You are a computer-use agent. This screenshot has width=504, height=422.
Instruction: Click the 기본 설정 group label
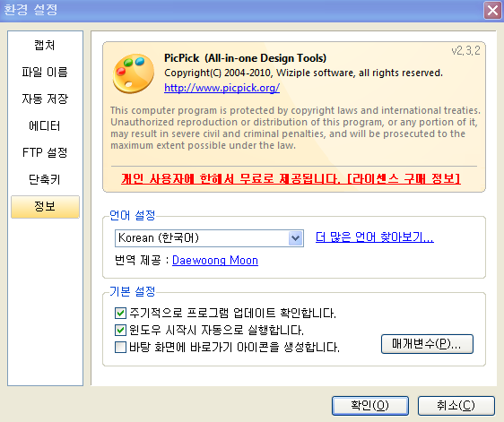(133, 291)
